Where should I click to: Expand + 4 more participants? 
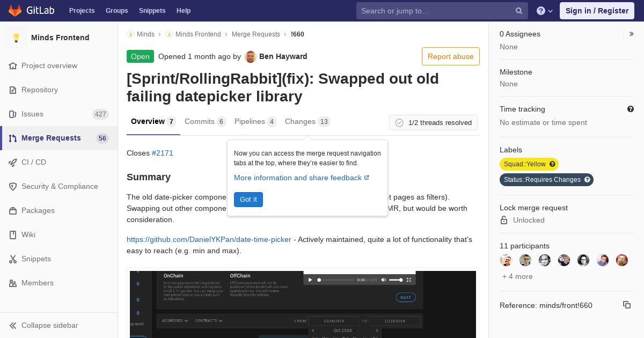click(x=517, y=276)
